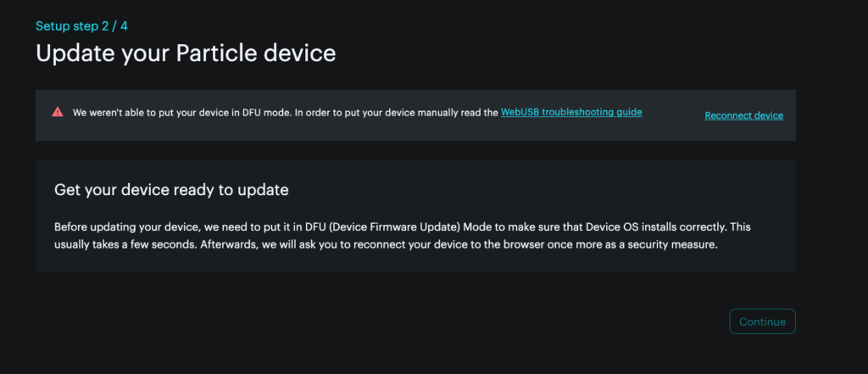Click the Continue button
868x374 pixels.
pyautogui.click(x=762, y=321)
